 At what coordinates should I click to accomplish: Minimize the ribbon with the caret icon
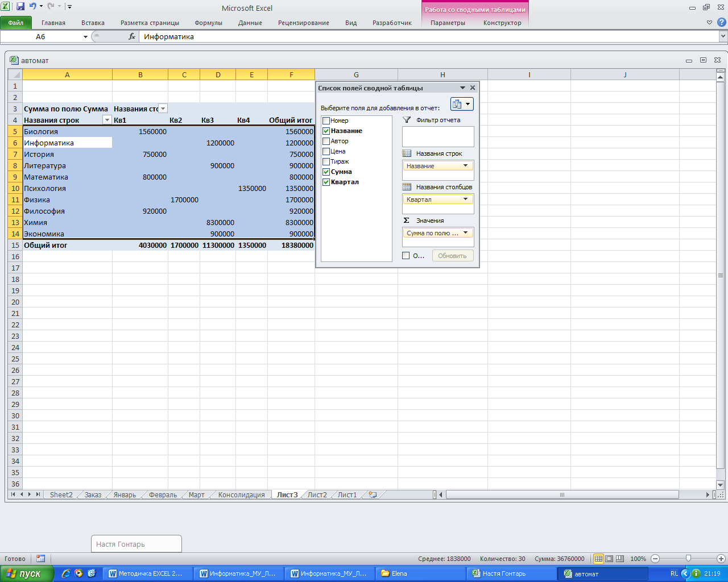[709, 23]
